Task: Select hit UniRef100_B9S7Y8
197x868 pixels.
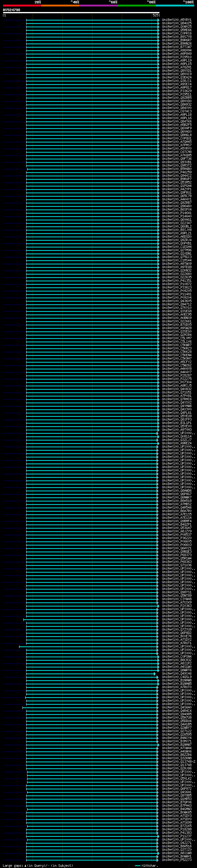Action: 176,37
